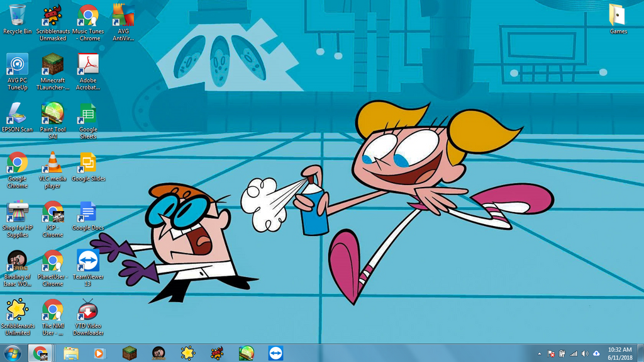
Task: Select VLC media player desktop icon
Action: [53, 171]
